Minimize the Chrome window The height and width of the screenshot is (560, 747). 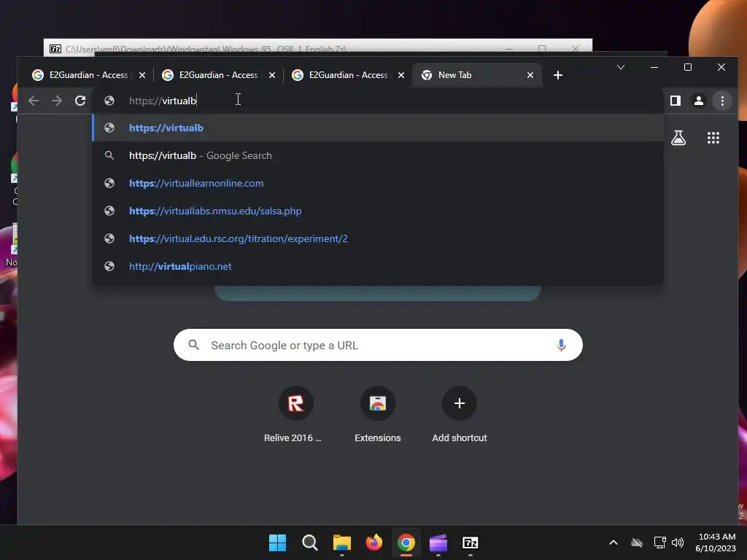(654, 67)
